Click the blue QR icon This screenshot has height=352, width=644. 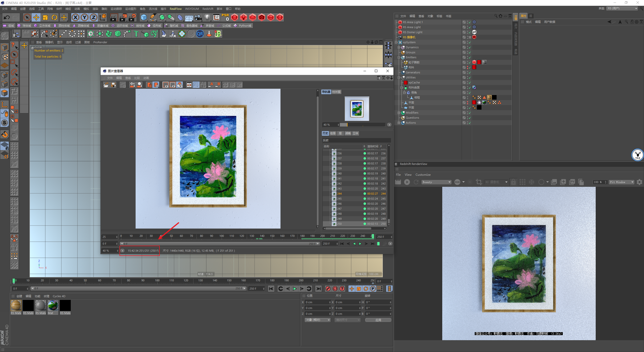coord(200,34)
